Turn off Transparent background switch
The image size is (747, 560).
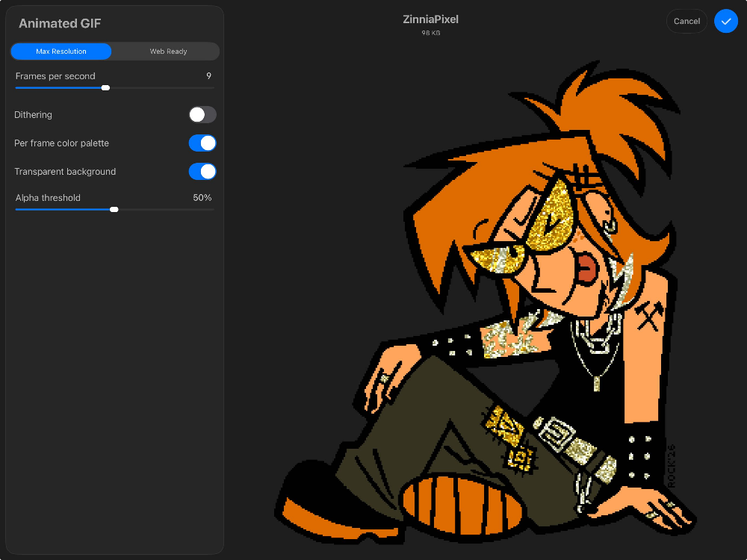(202, 172)
